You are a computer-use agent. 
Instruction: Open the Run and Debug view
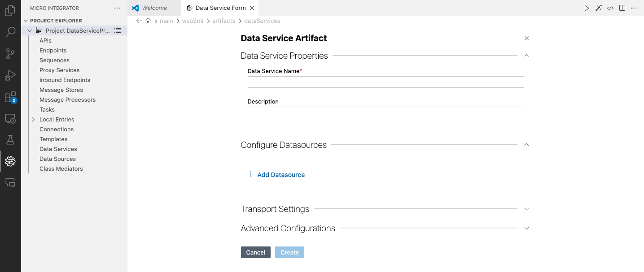(10, 75)
